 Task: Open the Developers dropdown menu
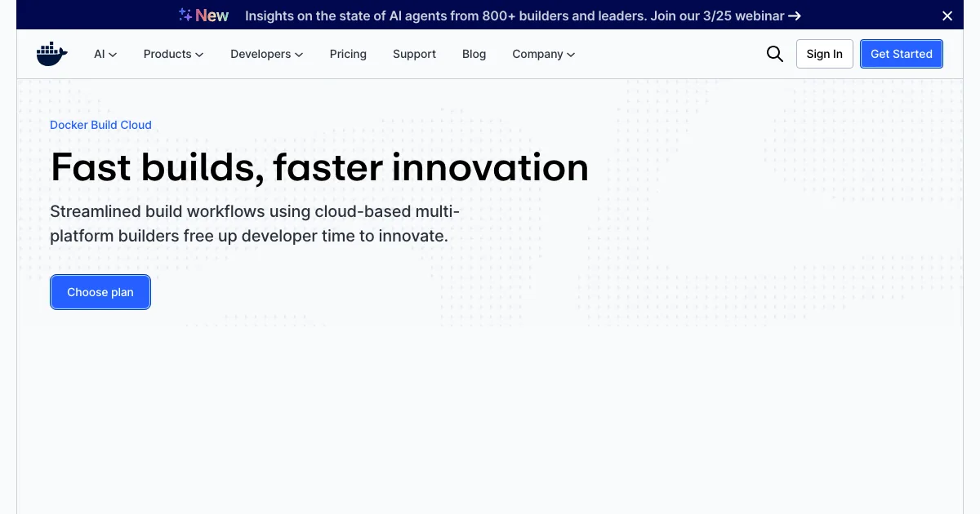tap(266, 54)
